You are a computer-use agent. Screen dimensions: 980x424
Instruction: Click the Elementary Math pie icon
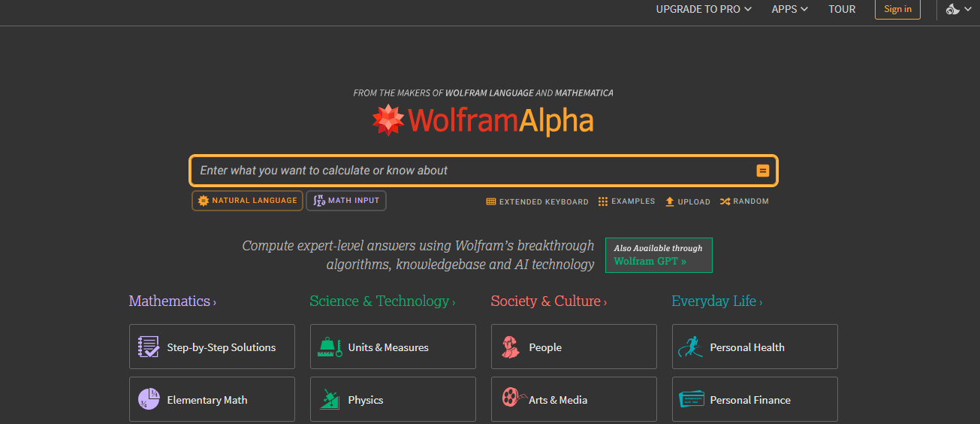tap(149, 399)
